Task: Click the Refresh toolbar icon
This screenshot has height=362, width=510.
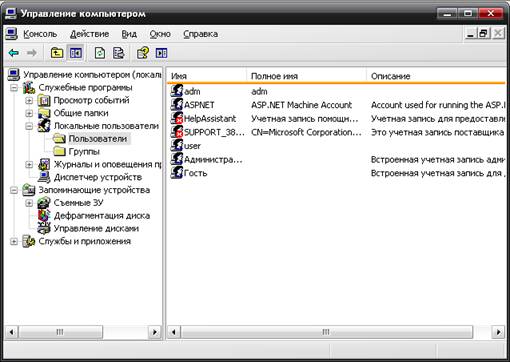Action: (100, 53)
